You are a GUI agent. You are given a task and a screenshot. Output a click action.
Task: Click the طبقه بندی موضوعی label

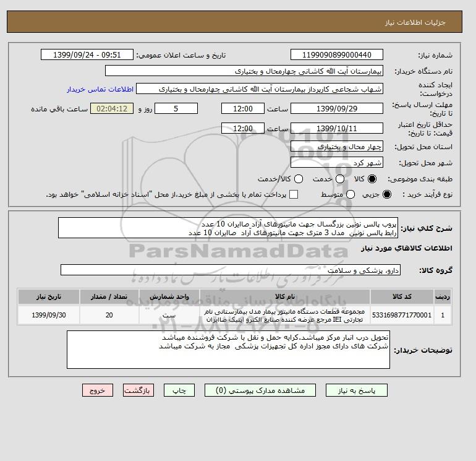[x=420, y=179]
